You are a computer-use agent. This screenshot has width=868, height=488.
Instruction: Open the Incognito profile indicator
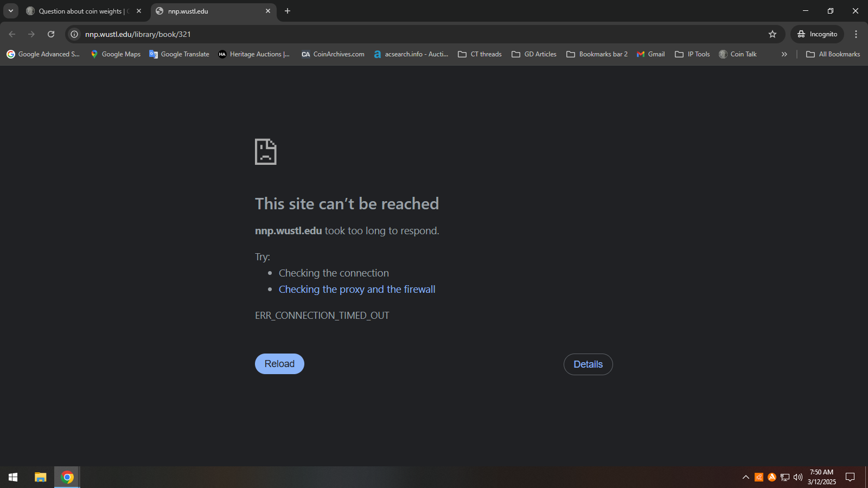[x=817, y=34]
